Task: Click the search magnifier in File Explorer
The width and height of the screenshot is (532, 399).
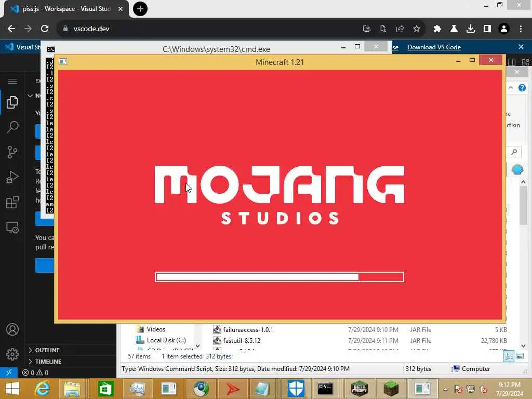Action: click(514, 152)
